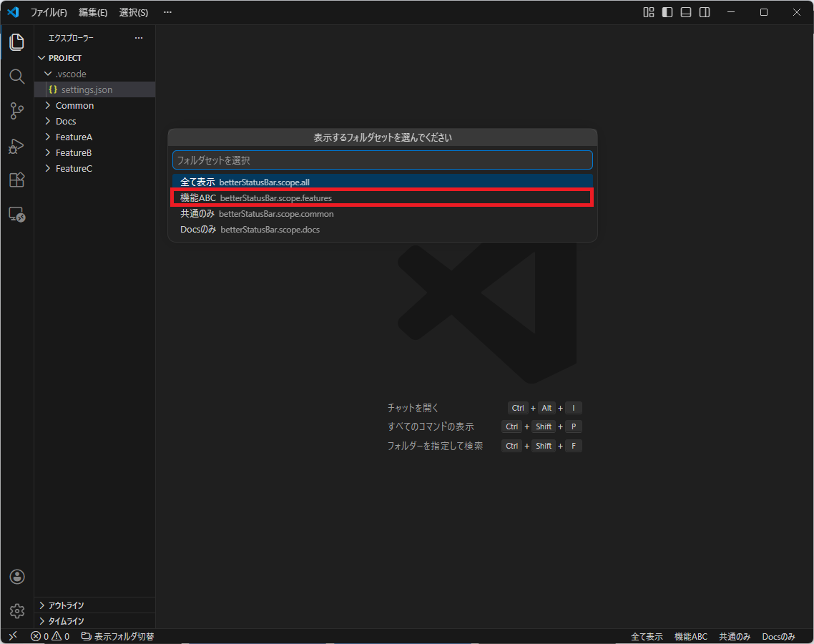
Task: Open the Manage gear icon
Action: tap(16, 611)
